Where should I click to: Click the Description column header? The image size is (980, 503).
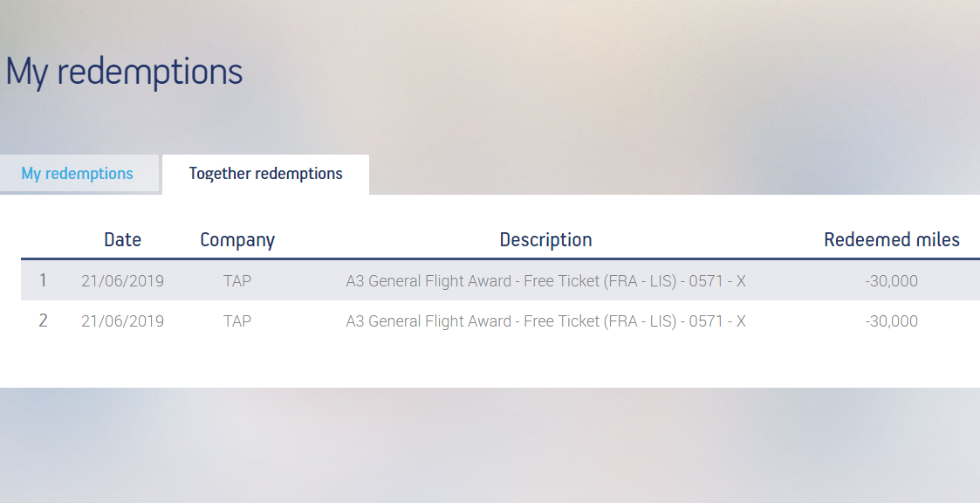coord(545,240)
